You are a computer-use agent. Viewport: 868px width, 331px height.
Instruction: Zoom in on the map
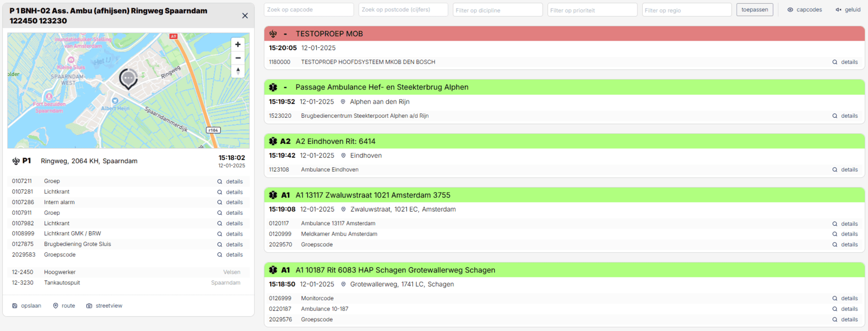pyautogui.click(x=238, y=44)
